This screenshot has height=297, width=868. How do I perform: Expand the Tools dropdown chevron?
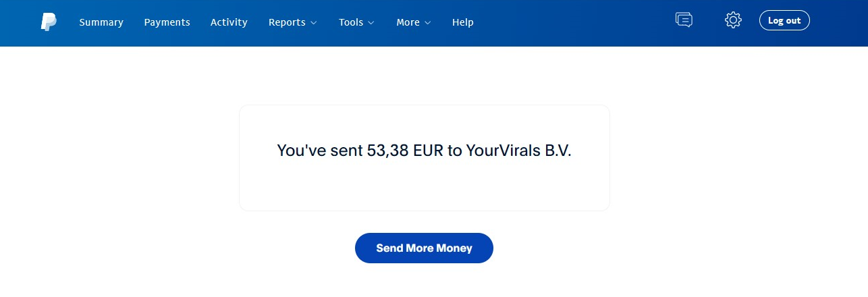coord(371,22)
